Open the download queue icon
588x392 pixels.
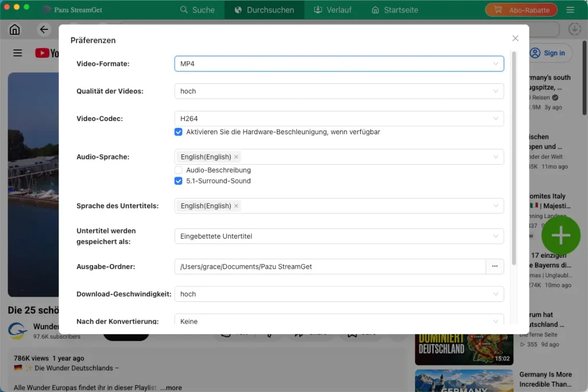[x=574, y=29]
